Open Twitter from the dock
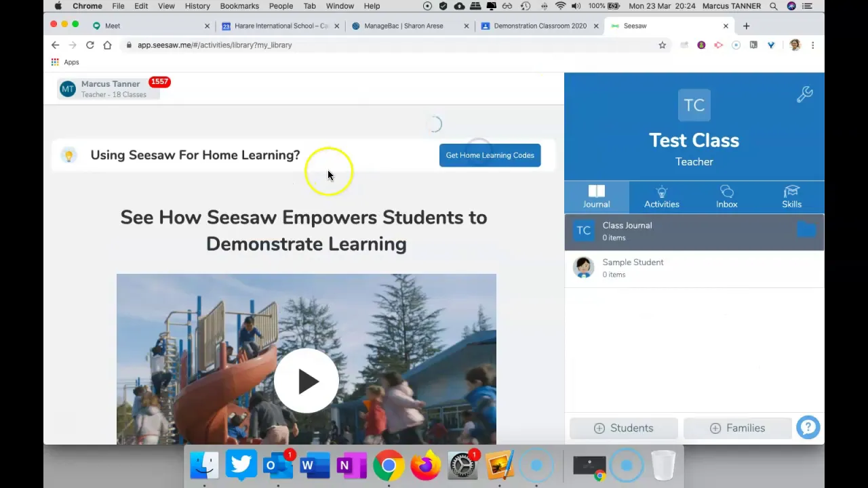The height and width of the screenshot is (488, 868). [x=241, y=465]
